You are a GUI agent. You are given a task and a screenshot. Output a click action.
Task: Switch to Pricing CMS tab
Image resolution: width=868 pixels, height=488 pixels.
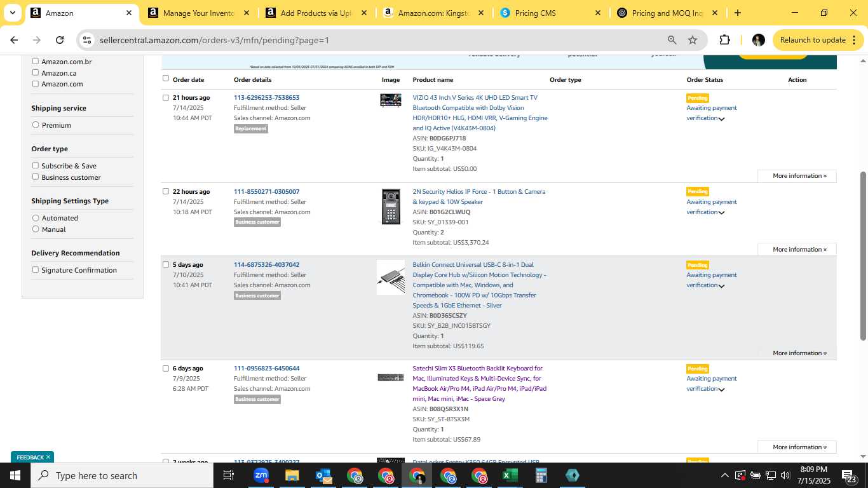552,13
